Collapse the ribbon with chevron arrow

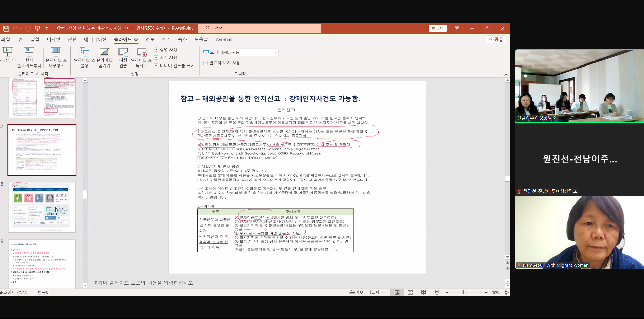click(506, 75)
